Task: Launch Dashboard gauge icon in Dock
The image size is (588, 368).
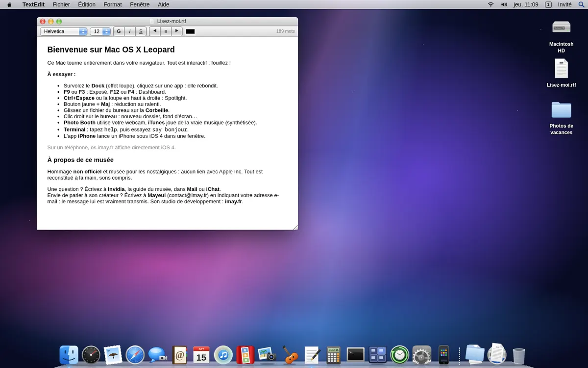Action: (91, 355)
